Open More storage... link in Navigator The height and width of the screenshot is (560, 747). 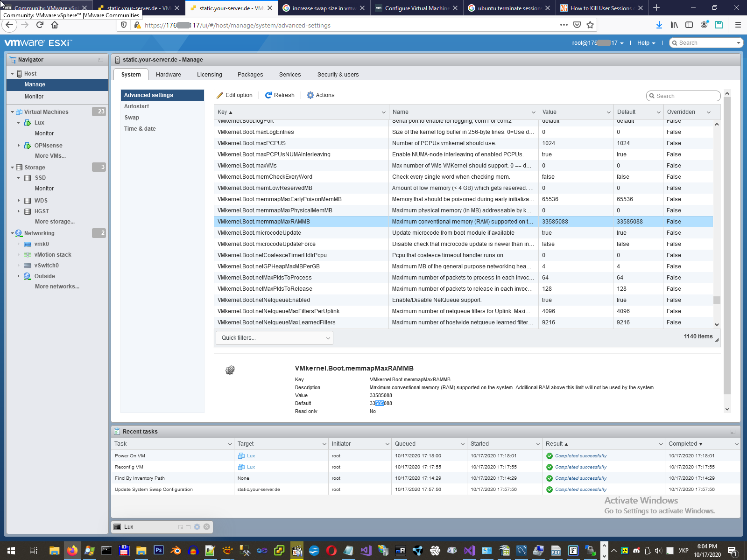pos(55,222)
